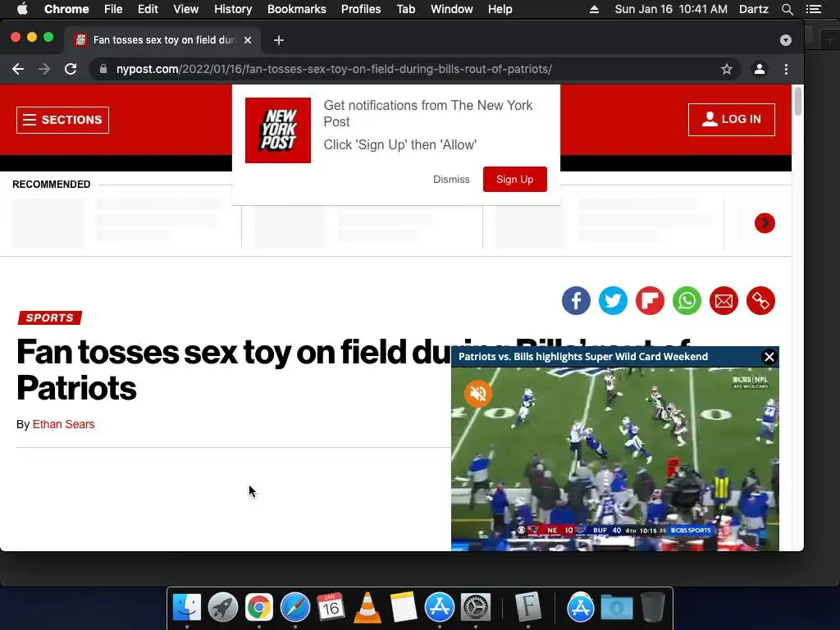Open Notes from the dock
This screenshot has height=630, width=840.
pyautogui.click(x=404, y=608)
